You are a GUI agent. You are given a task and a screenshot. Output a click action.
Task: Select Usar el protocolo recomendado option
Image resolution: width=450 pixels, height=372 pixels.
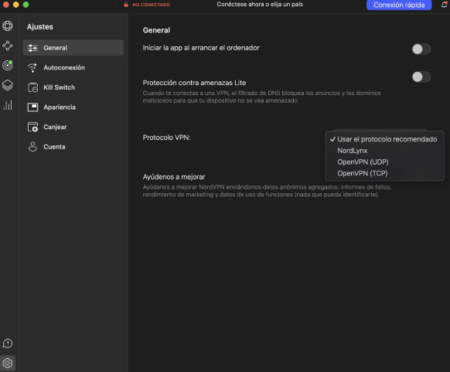pos(384,139)
